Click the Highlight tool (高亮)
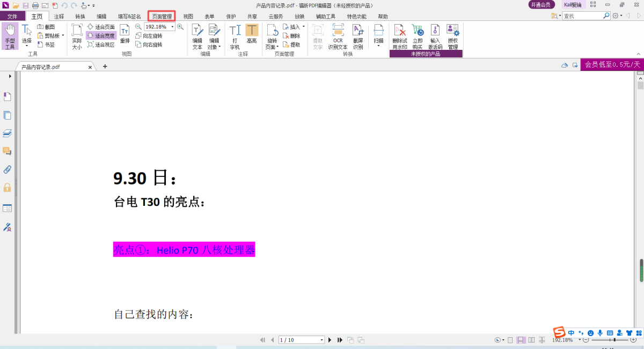The width and height of the screenshot is (644, 349). [x=252, y=36]
